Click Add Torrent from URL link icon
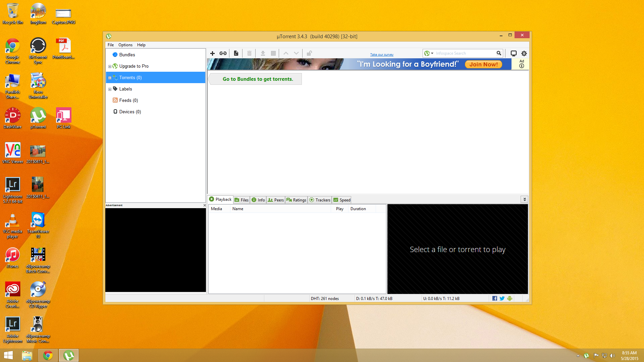 click(223, 53)
